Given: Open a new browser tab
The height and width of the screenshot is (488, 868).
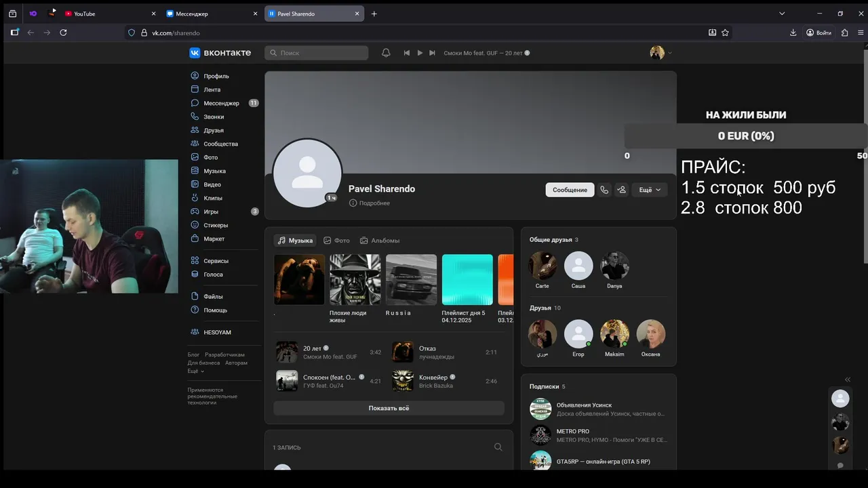Looking at the screenshot, I should 374,14.
